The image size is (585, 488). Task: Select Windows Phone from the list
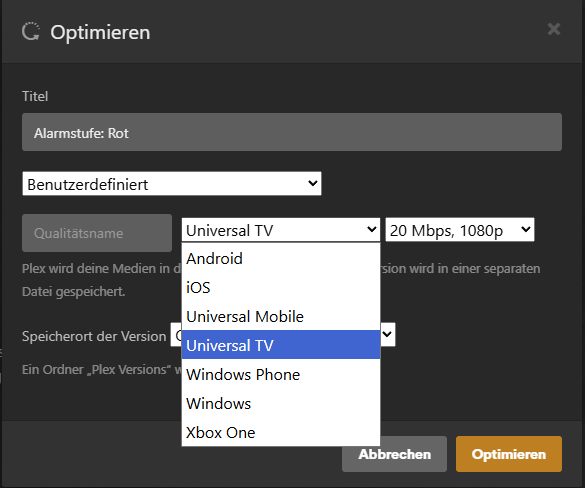(281, 374)
